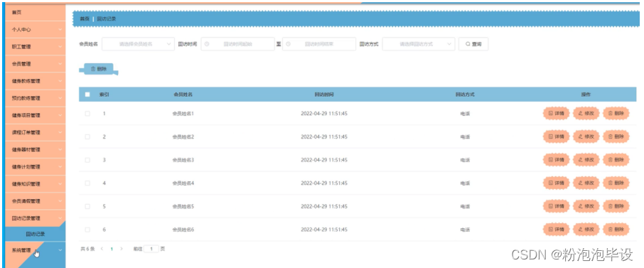Image resolution: width=644 pixels, height=268 pixels.
Task: Collapse the 回访记录管理 menu
Action: [35, 218]
